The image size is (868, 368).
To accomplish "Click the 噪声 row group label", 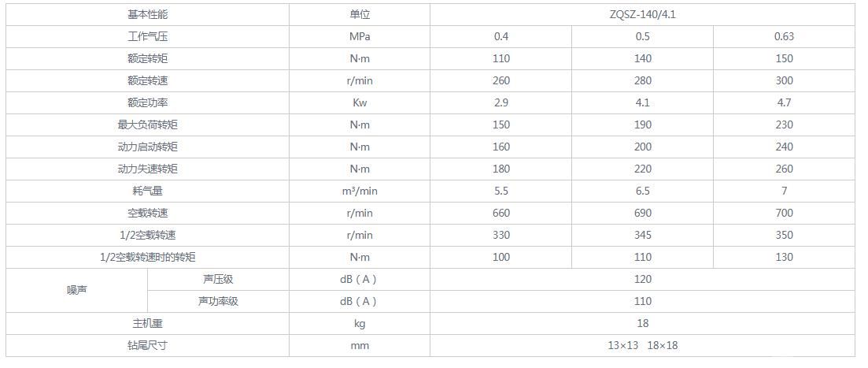I will coord(77,291).
